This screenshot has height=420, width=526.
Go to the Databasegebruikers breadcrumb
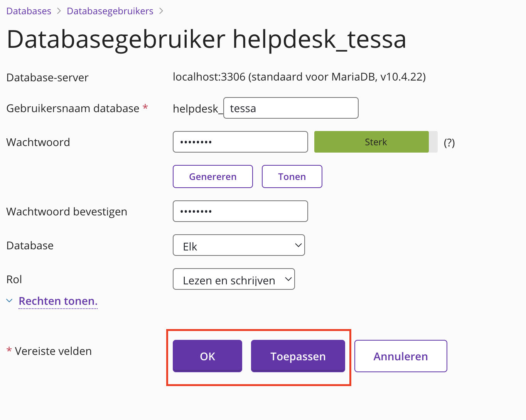click(110, 11)
